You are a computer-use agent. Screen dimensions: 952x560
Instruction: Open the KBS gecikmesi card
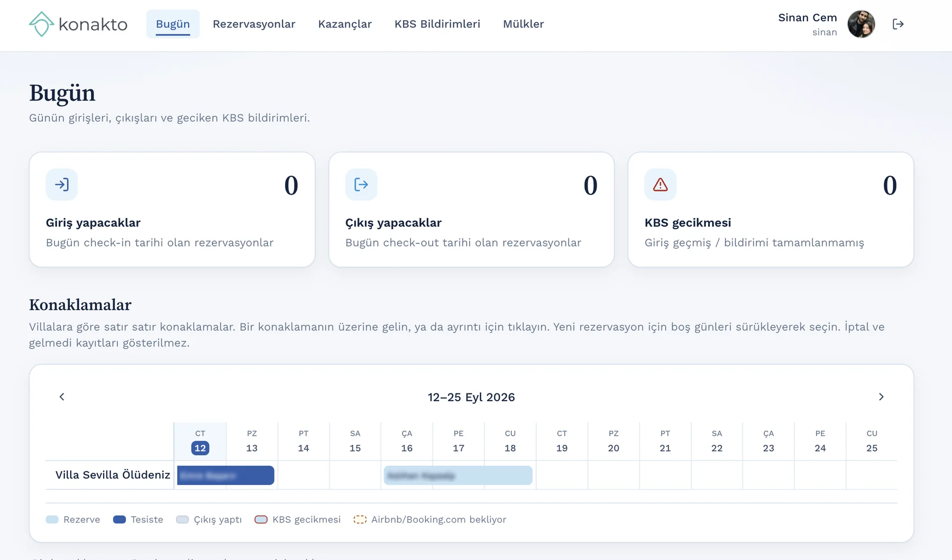point(771,209)
